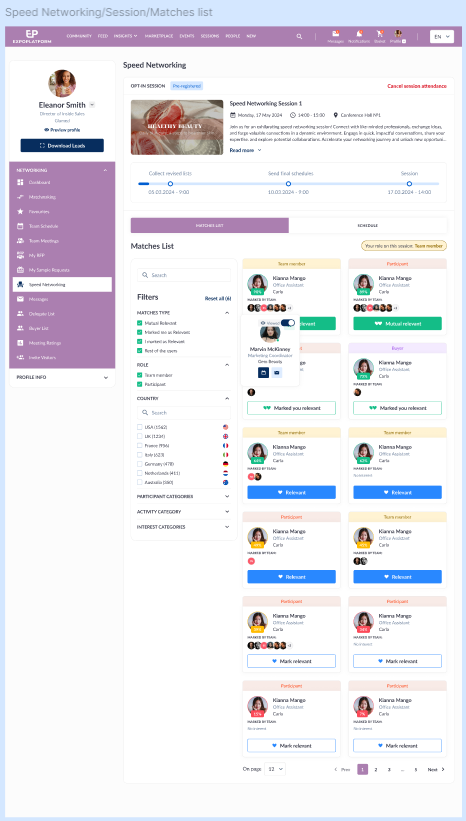Open the Notifications bell icon
Image resolution: width=466 pixels, height=821 pixels.
[359, 33]
